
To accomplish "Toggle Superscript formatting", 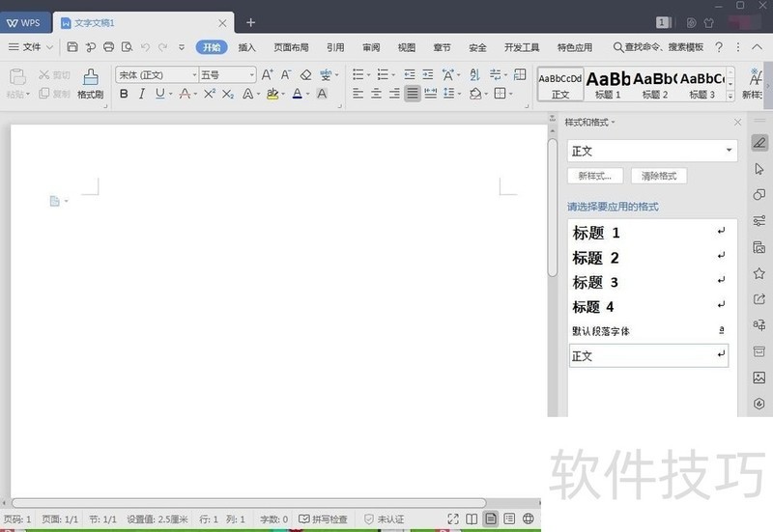I will [x=210, y=94].
